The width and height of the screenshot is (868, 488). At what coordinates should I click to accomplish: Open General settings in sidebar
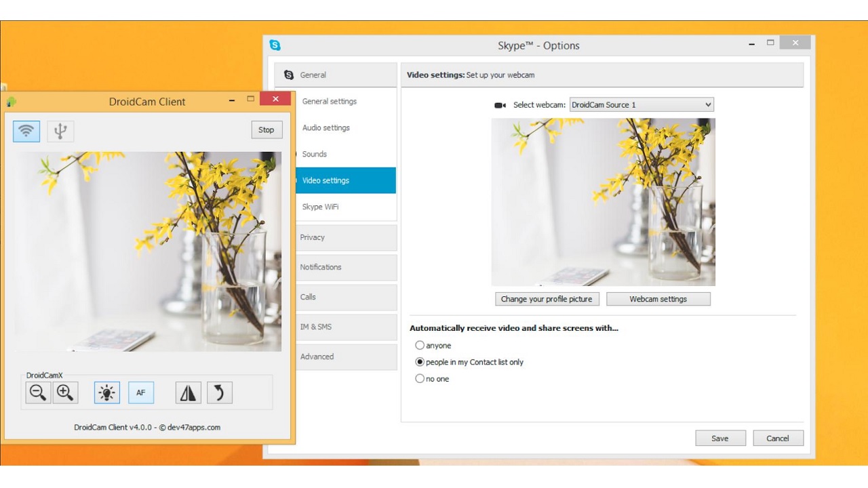coord(330,102)
